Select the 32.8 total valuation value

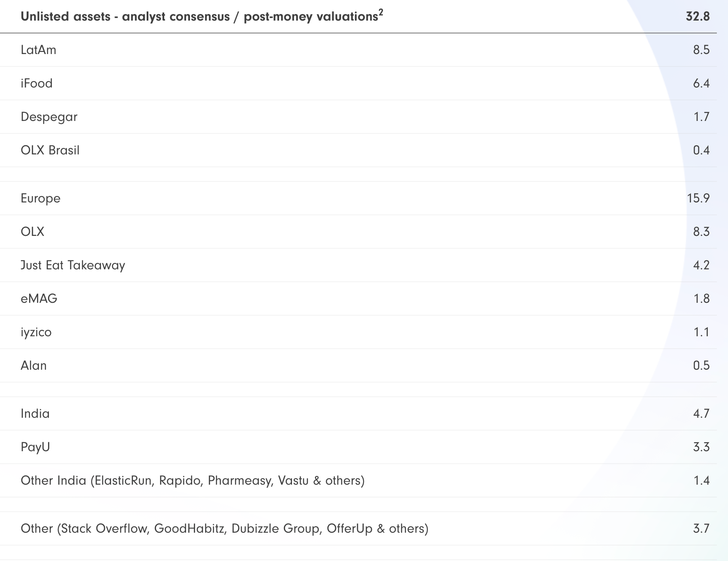[x=698, y=16]
